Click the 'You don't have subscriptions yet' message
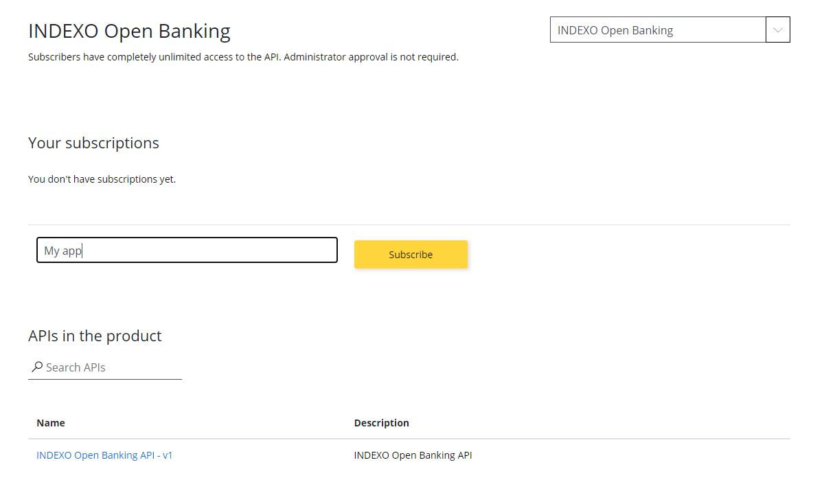The height and width of the screenshot is (504, 835). [102, 179]
